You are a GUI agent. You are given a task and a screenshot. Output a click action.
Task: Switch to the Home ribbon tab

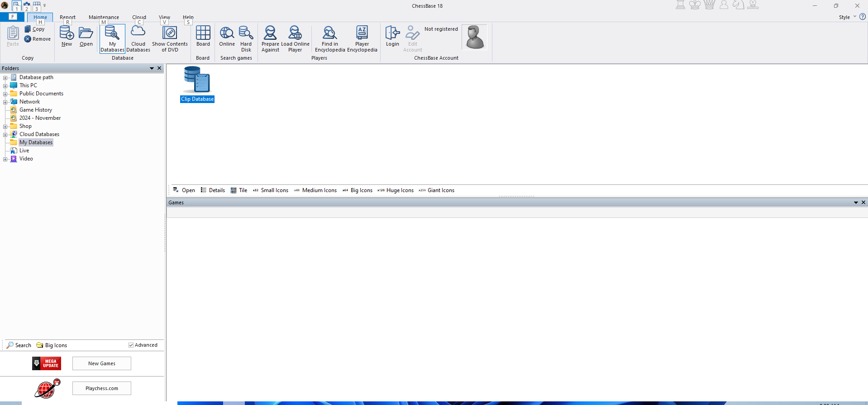(40, 17)
